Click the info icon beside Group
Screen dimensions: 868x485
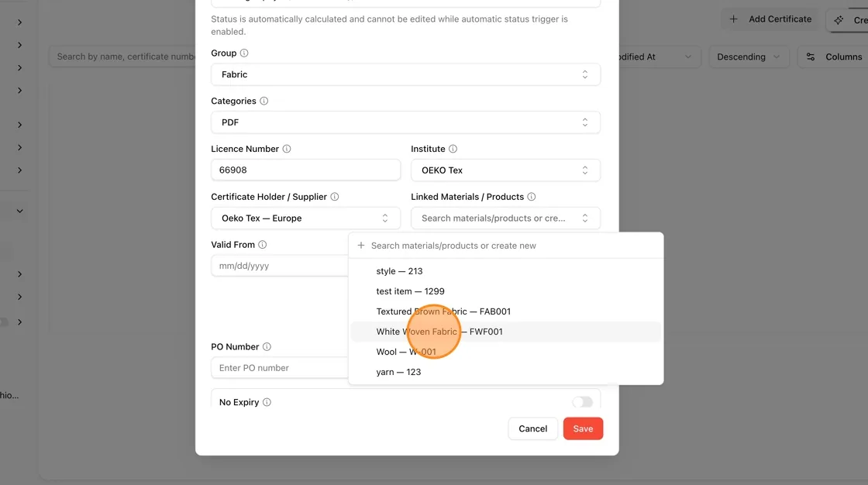(244, 53)
